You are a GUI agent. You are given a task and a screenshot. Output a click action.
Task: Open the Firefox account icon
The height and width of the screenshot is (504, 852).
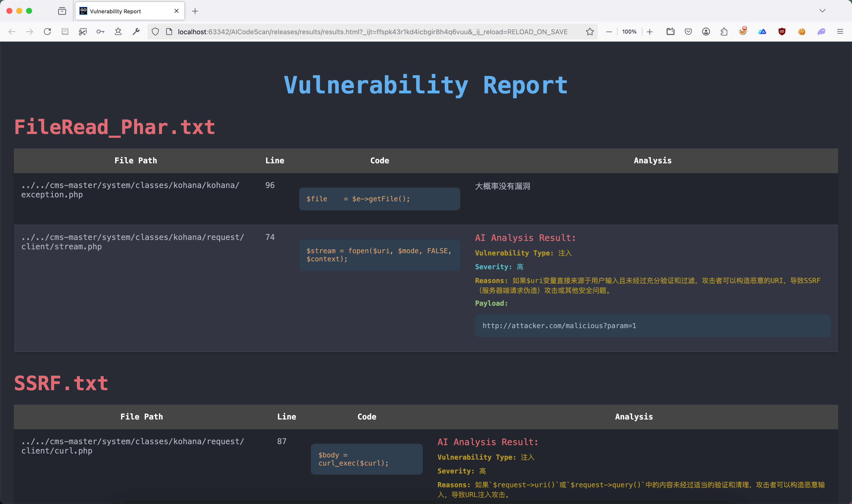point(706,32)
